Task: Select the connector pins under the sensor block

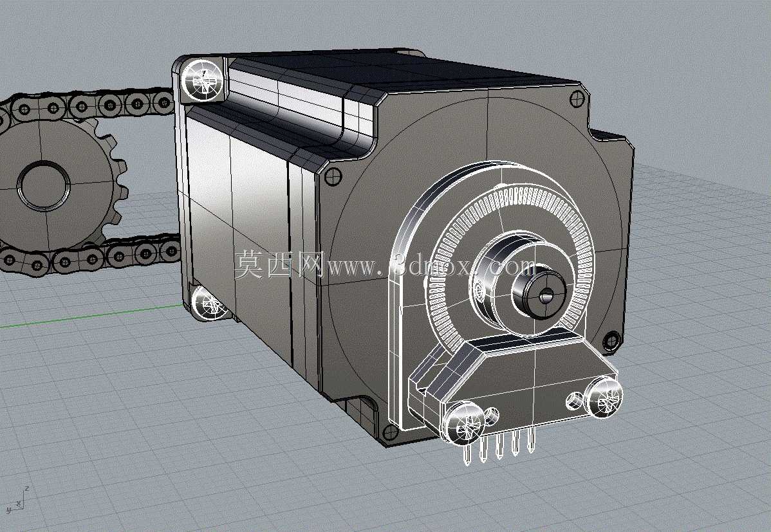Action: coord(499,445)
